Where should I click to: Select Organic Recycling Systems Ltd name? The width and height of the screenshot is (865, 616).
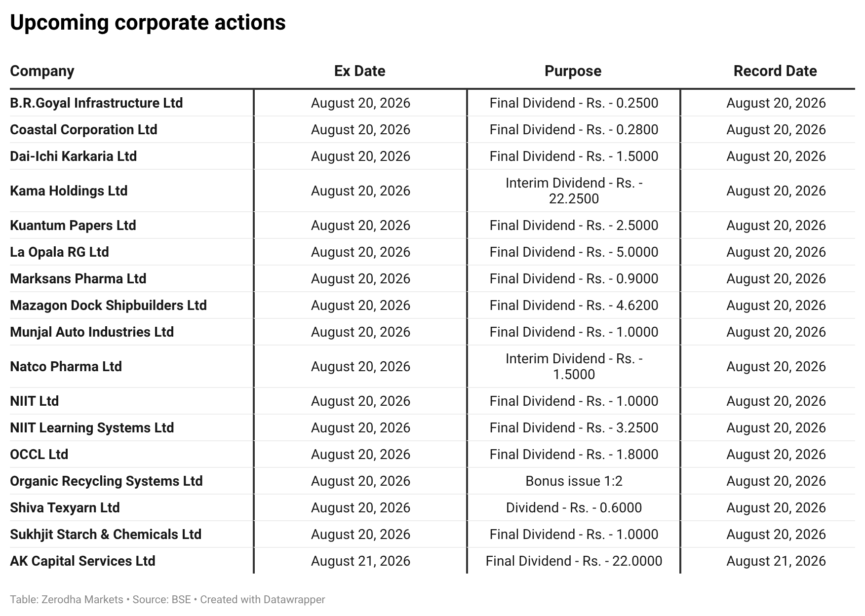tap(106, 481)
